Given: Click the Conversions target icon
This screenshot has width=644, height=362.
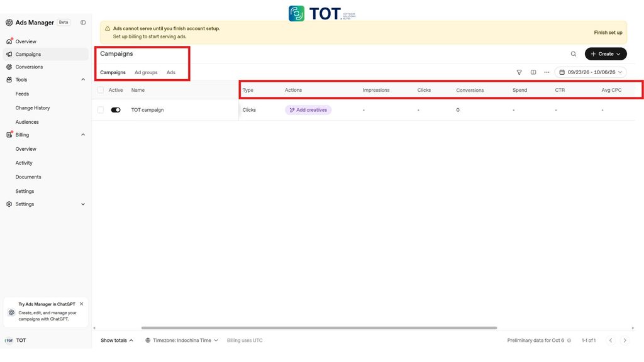Looking at the screenshot, I should [x=9, y=67].
